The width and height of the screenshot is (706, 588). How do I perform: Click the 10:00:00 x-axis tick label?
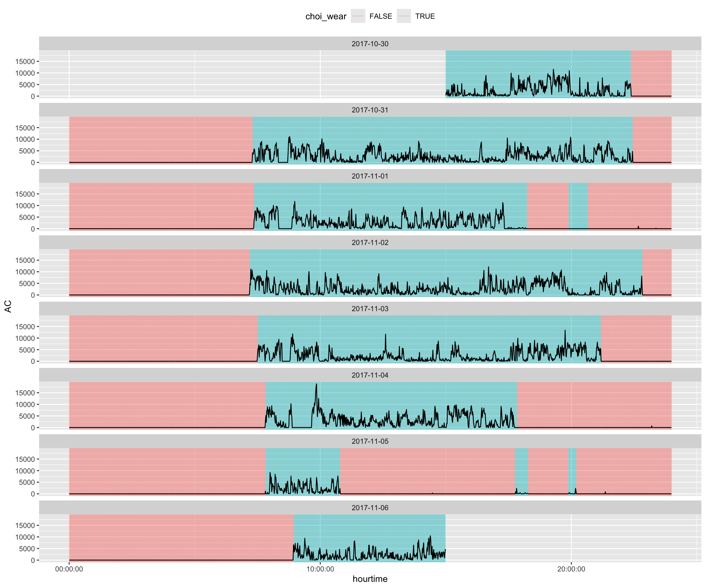320,569
